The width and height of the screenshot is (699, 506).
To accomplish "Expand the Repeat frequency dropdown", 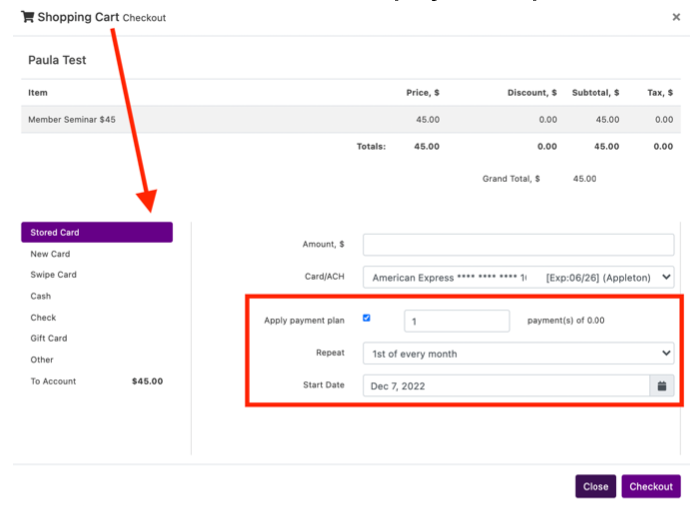I will click(x=518, y=353).
